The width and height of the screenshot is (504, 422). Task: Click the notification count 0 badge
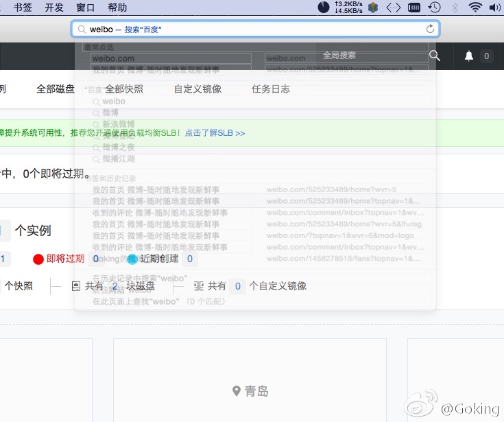(486, 56)
